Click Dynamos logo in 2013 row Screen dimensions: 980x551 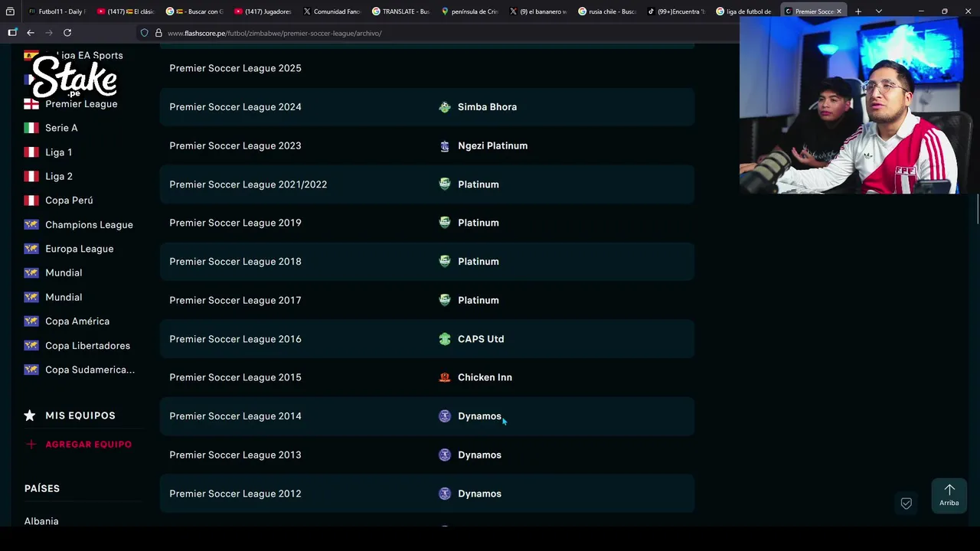pyautogui.click(x=445, y=455)
